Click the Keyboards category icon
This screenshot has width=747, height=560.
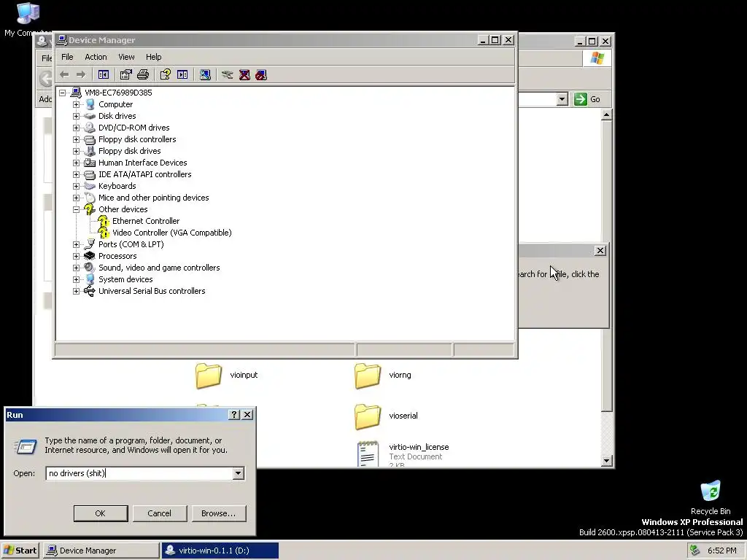tap(89, 186)
